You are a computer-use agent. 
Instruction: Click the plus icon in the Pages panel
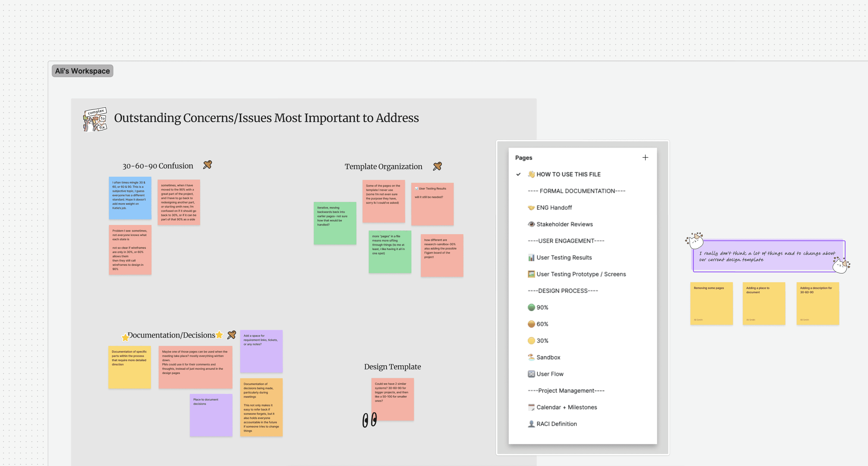click(x=645, y=158)
